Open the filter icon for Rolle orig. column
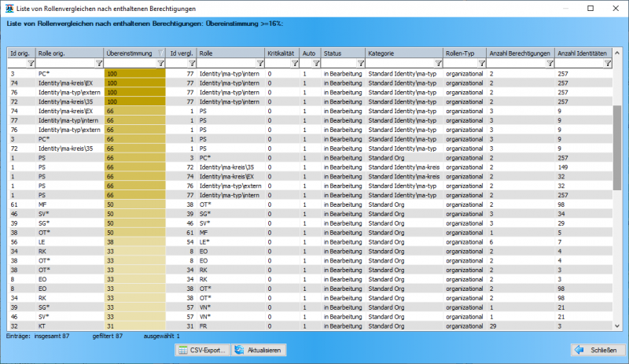 pyautogui.click(x=97, y=64)
